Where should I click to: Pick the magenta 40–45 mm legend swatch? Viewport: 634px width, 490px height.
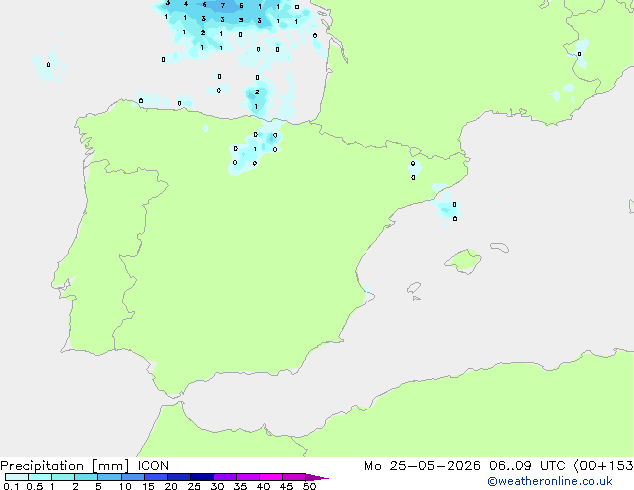[x=271, y=477]
